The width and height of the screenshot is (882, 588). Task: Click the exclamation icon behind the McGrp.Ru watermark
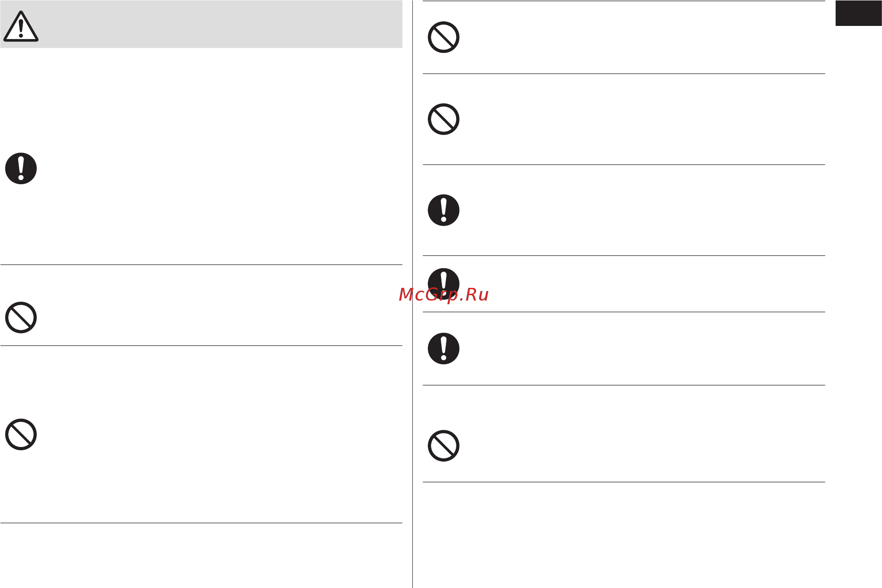coord(444,284)
